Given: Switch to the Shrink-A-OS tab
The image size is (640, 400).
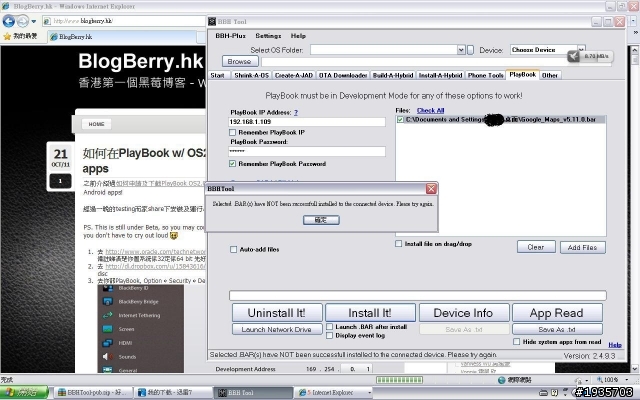Looking at the screenshot, I should click(x=251, y=75).
